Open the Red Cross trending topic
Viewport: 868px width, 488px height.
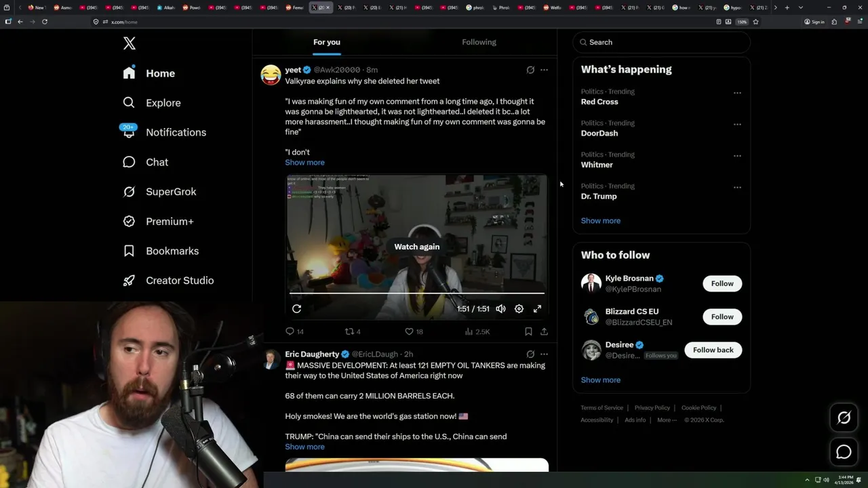[599, 102]
